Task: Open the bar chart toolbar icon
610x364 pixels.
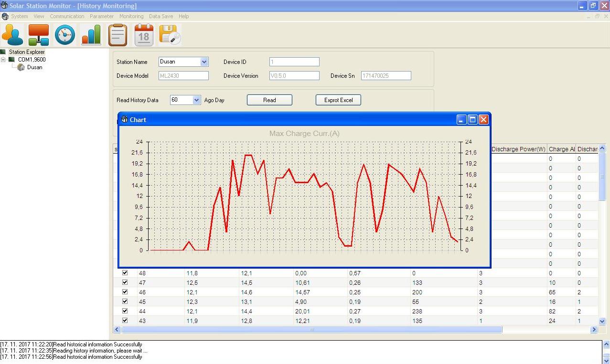Action: click(x=91, y=35)
